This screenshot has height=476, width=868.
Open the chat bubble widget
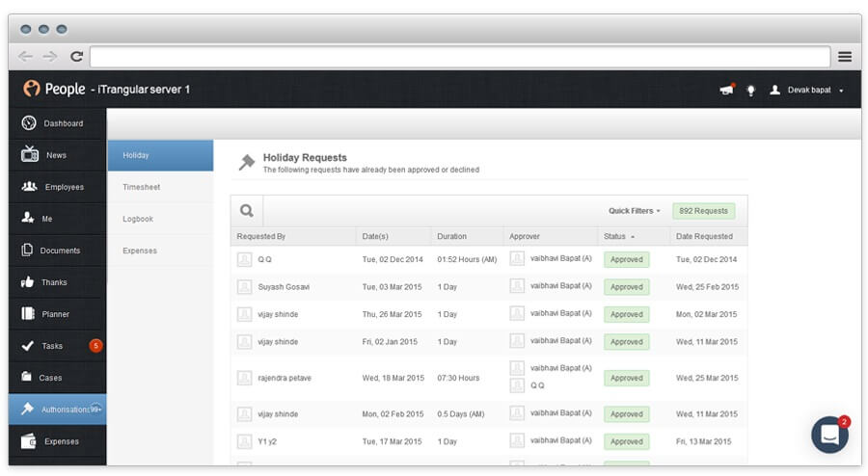[829, 436]
